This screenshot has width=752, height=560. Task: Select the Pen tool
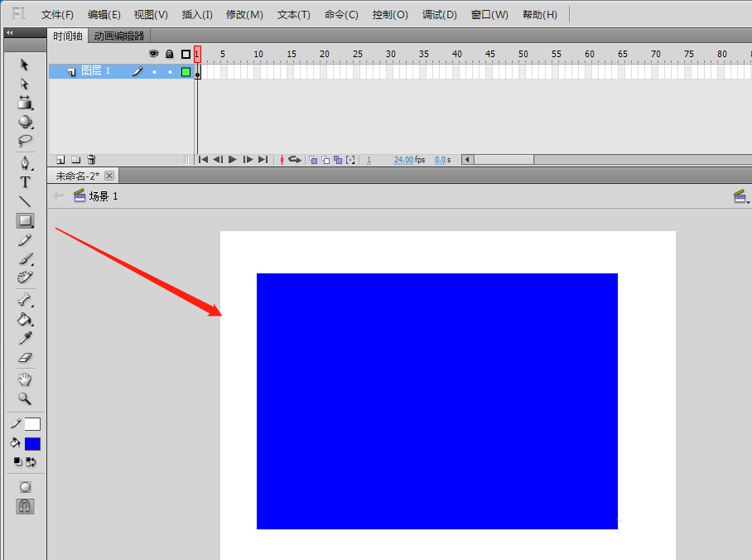[25, 162]
